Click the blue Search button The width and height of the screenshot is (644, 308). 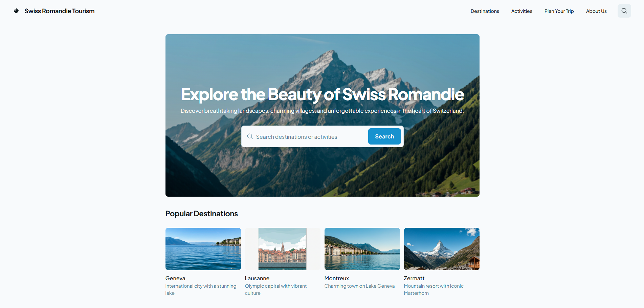tap(384, 136)
